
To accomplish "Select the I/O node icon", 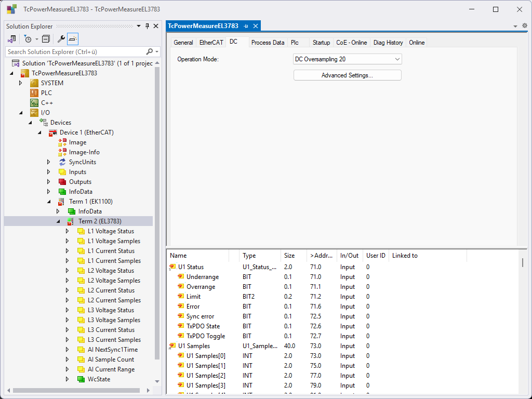I will point(34,113).
